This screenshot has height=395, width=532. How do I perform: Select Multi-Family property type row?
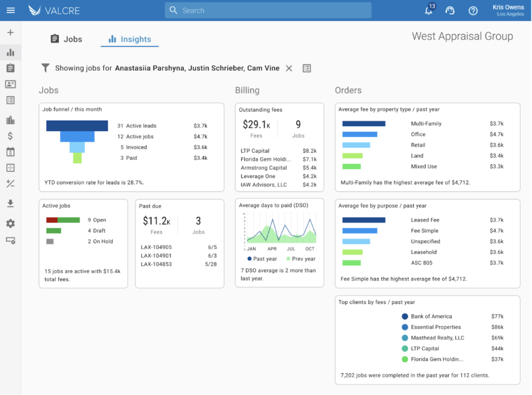(x=423, y=124)
